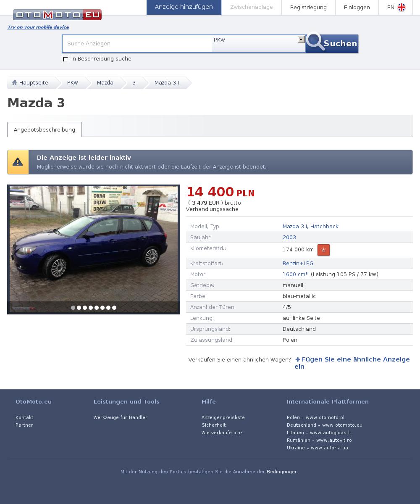Go to Registriegung in the top menu
Viewport: 420px width, 504px height.
pos(308,8)
